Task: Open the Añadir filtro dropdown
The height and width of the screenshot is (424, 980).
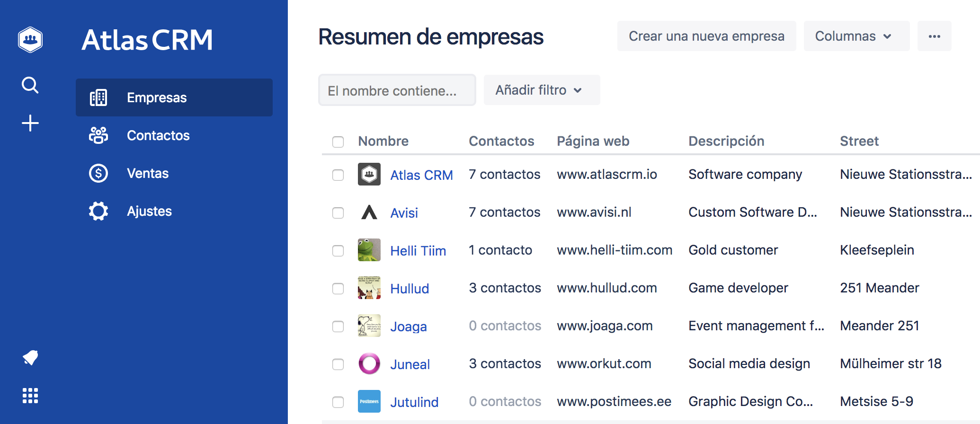Action: [542, 90]
